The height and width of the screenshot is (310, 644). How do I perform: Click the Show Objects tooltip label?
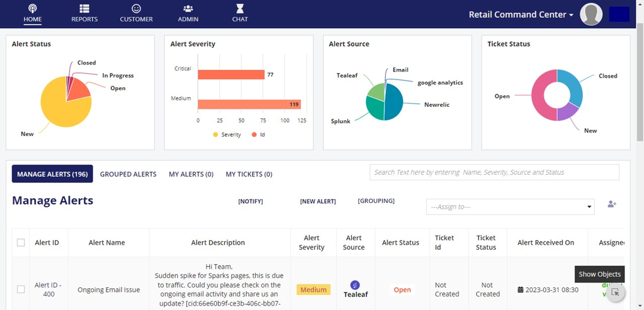pyautogui.click(x=600, y=274)
